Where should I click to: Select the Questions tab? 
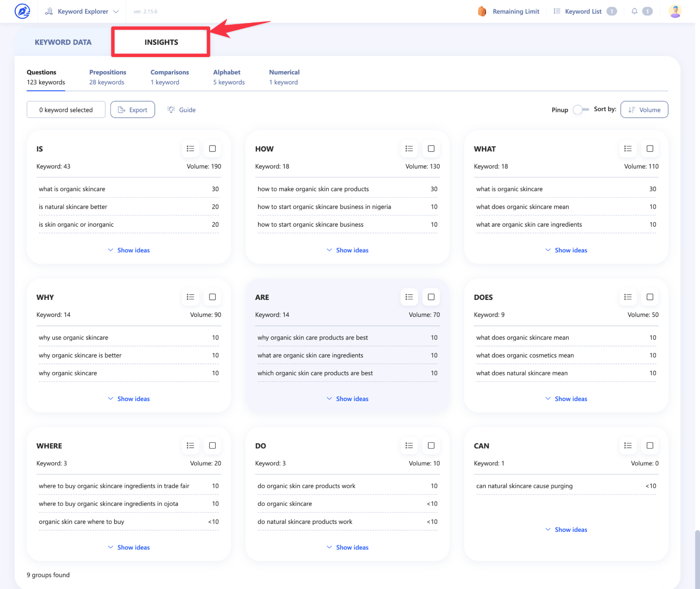click(46, 77)
